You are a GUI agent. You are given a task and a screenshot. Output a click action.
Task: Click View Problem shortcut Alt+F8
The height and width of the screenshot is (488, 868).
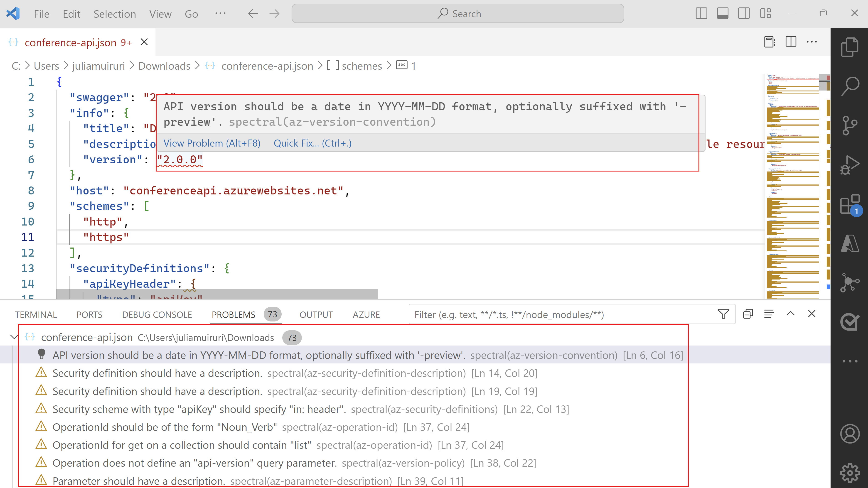point(212,142)
